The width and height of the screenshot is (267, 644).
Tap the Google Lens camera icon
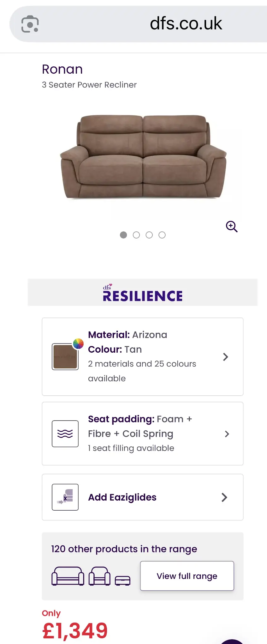coord(30,24)
